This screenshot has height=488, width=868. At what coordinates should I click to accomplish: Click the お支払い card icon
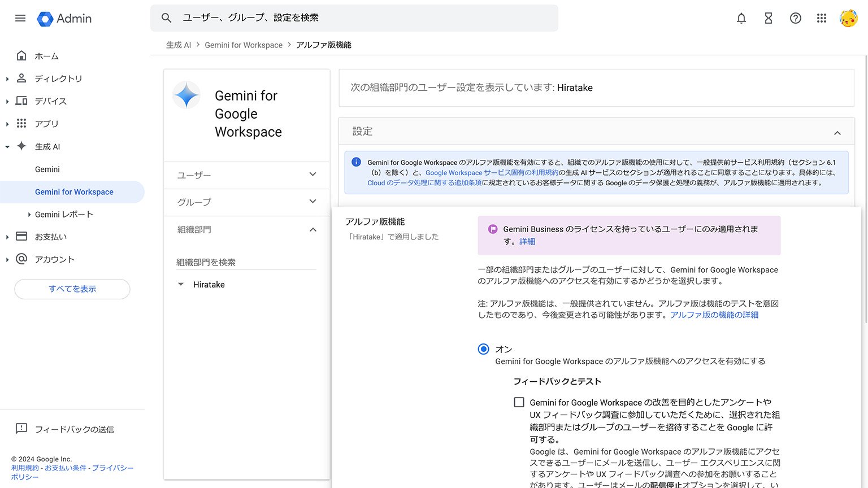21,236
